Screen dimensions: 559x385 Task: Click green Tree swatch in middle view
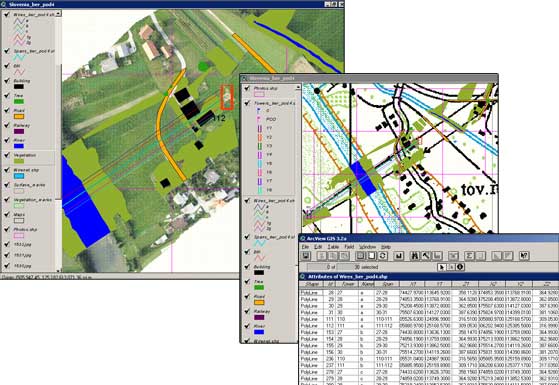pyautogui.click(x=259, y=287)
